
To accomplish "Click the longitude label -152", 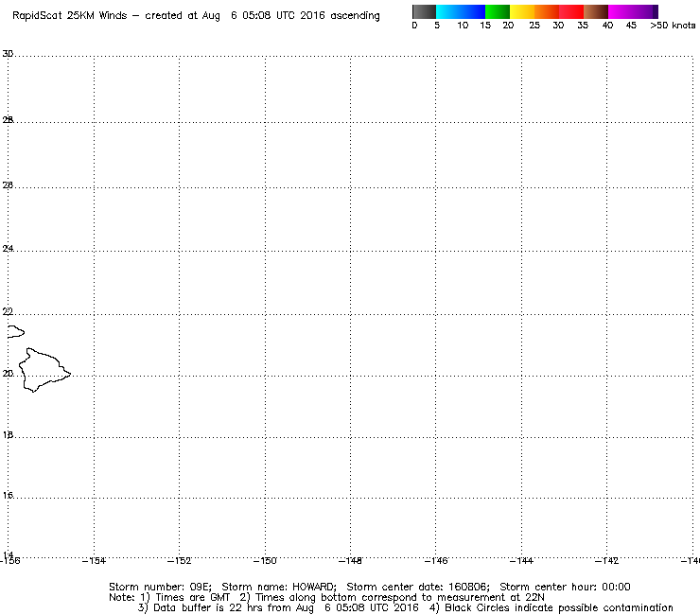I will (180, 561).
